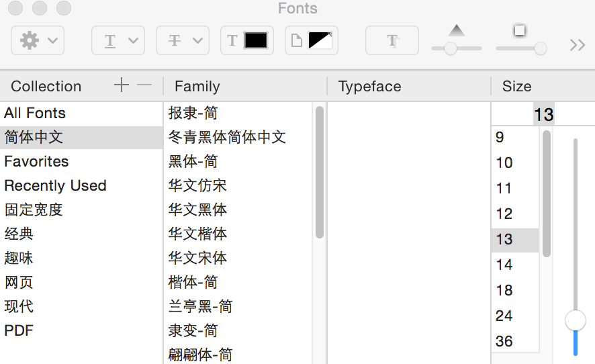Select the 现代 collection
The width and height of the screenshot is (595, 364).
pos(81,306)
